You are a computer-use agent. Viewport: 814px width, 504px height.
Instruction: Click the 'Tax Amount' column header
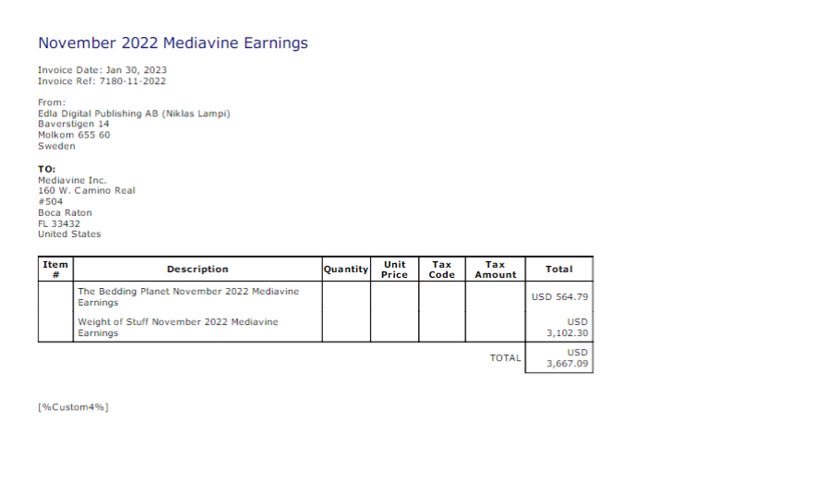tap(496, 270)
